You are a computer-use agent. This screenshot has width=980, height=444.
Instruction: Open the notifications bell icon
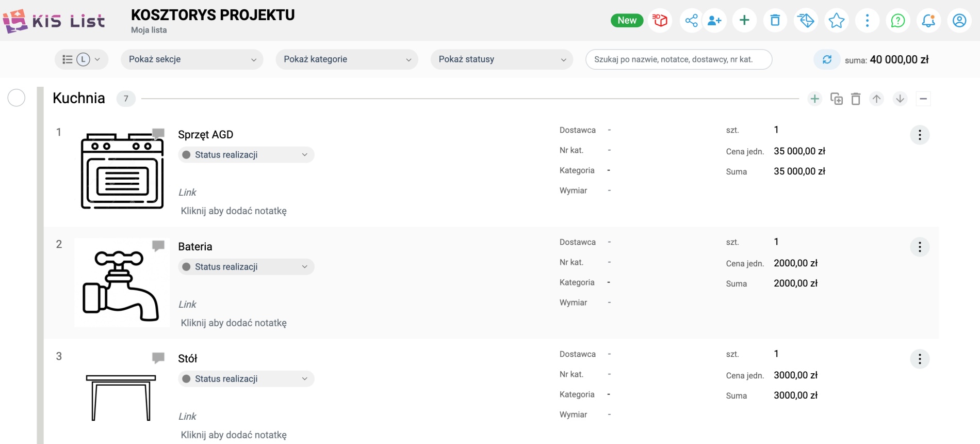point(929,21)
